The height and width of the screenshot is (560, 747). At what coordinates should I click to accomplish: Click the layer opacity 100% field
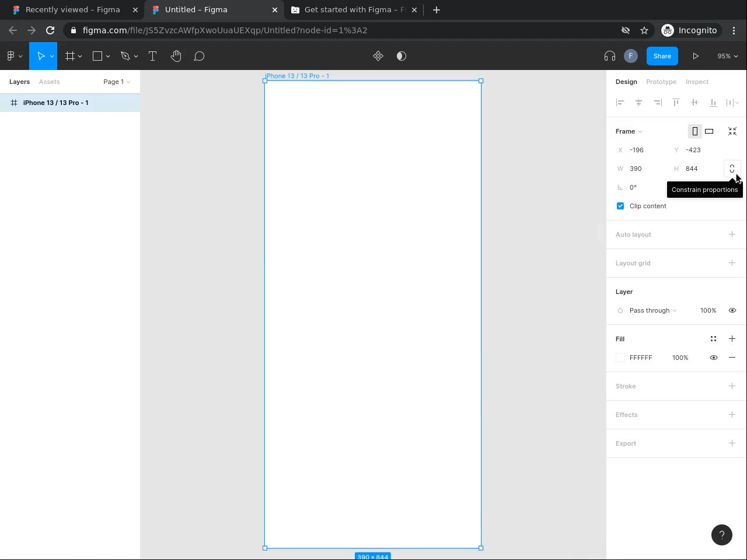tap(708, 310)
